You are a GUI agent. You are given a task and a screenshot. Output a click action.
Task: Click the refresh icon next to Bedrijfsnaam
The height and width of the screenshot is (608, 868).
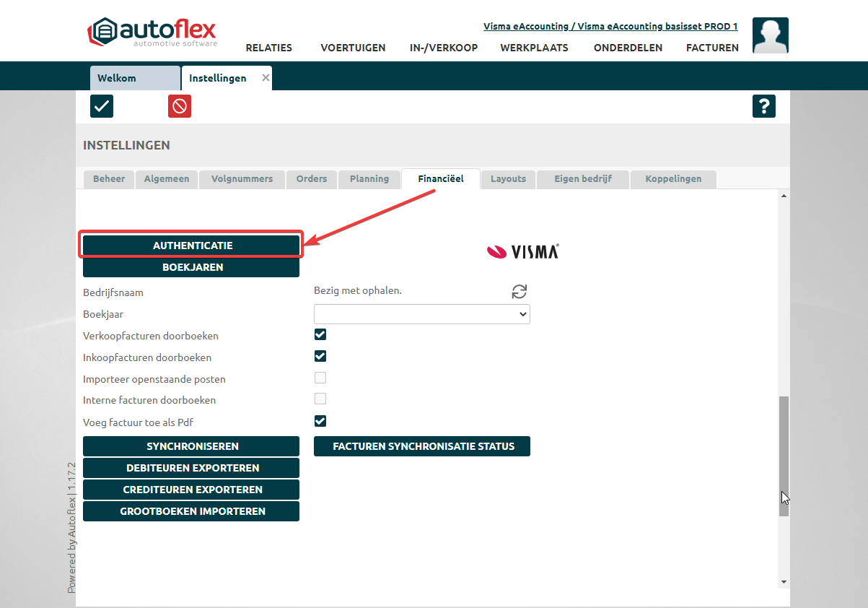coord(520,292)
